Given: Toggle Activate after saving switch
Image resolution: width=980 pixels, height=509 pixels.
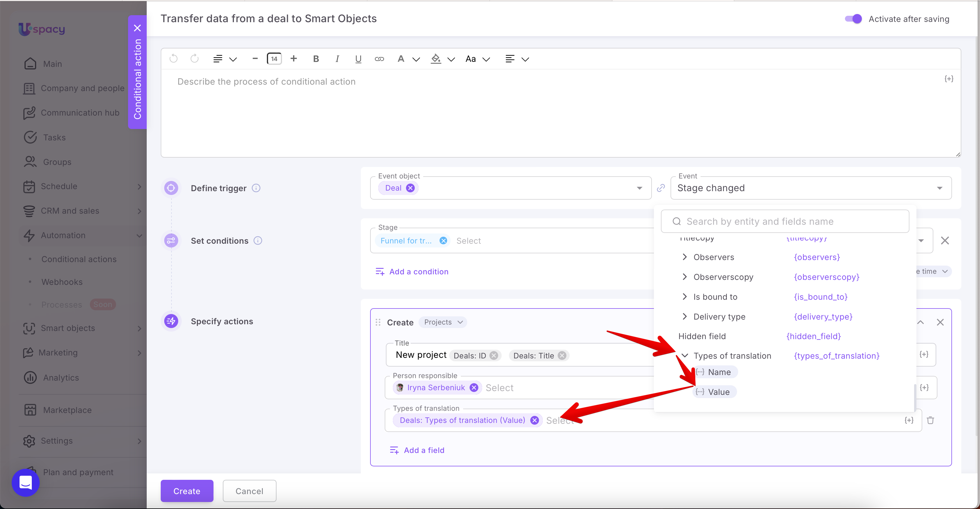Looking at the screenshot, I should click(853, 19).
